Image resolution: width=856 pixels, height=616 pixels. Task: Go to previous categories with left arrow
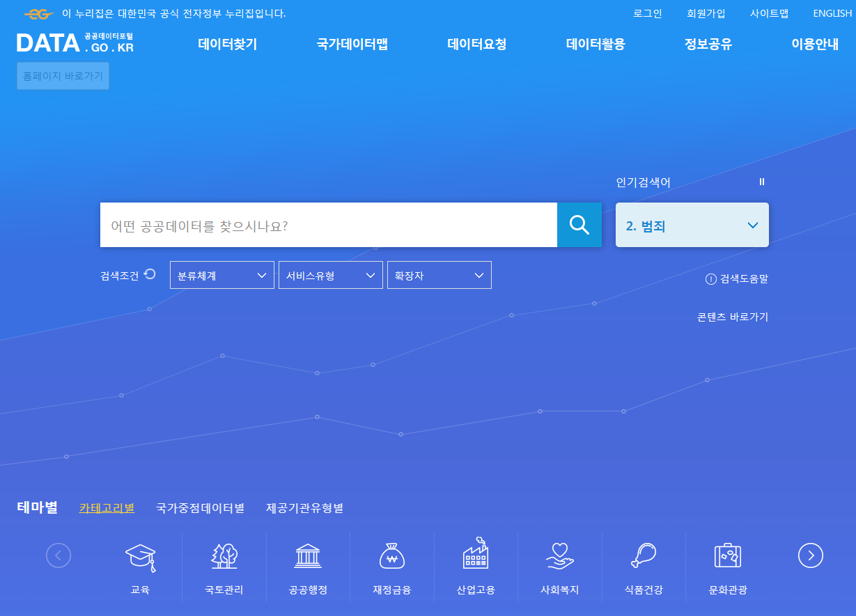coord(59,555)
